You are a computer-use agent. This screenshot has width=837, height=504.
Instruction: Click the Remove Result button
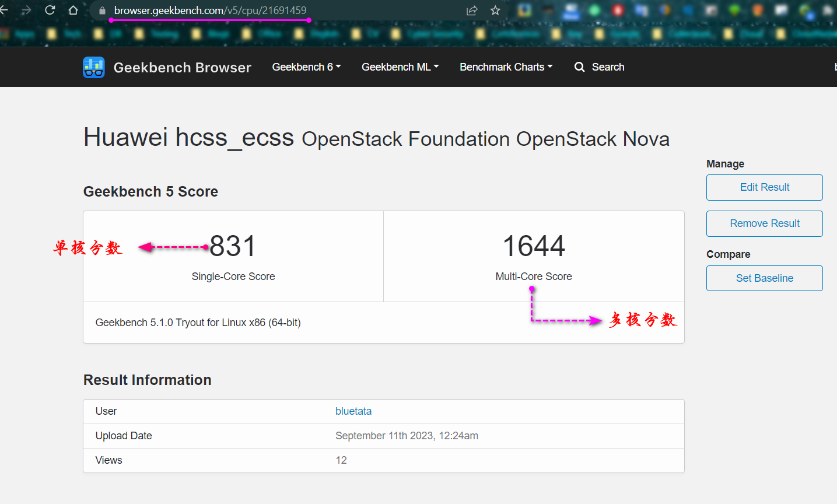pos(764,223)
